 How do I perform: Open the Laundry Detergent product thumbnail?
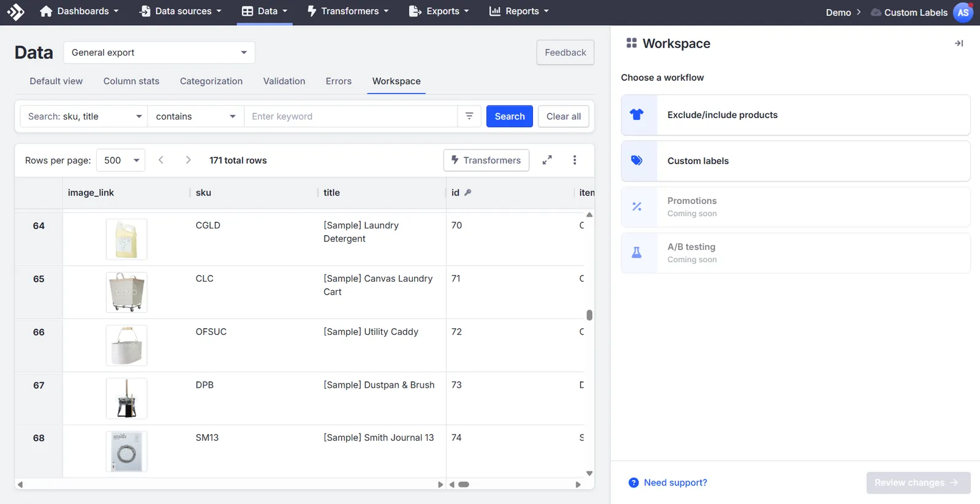(x=127, y=239)
